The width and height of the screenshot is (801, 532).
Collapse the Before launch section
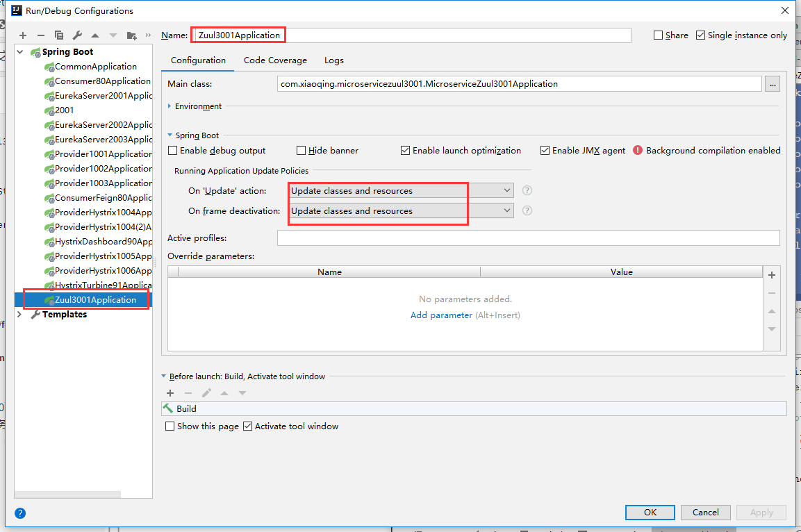click(163, 376)
